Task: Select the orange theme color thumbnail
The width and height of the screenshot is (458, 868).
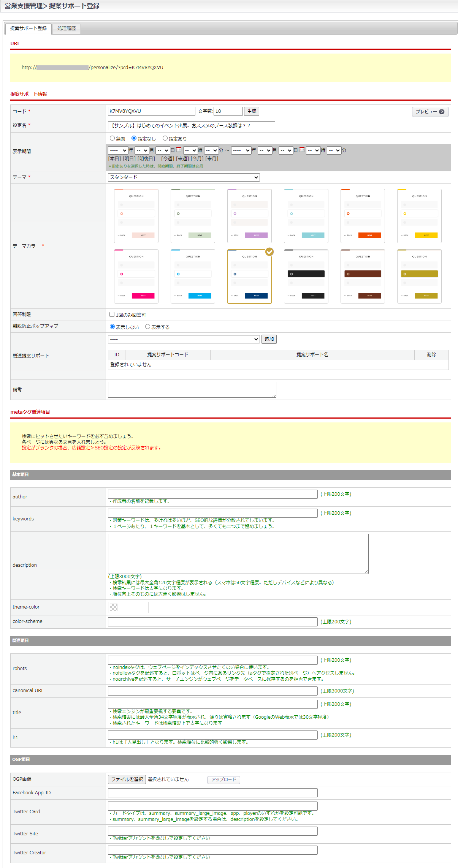Action: (x=363, y=216)
